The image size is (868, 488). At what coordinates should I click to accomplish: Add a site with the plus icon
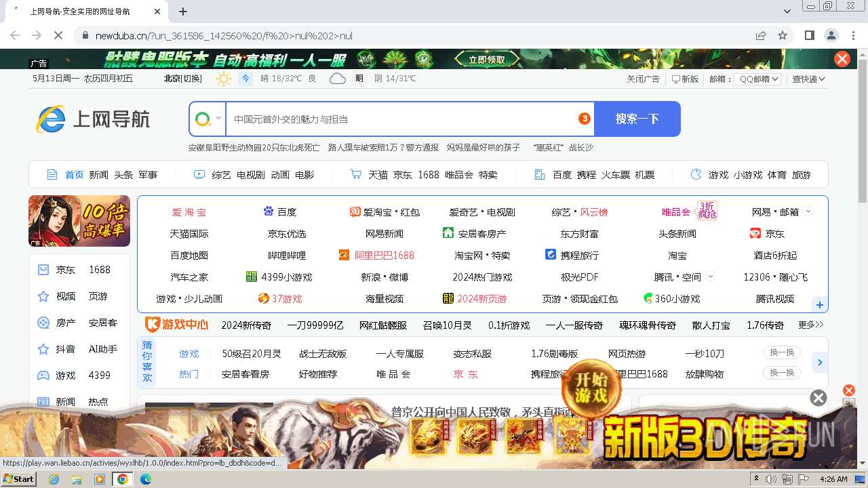pos(819,305)
